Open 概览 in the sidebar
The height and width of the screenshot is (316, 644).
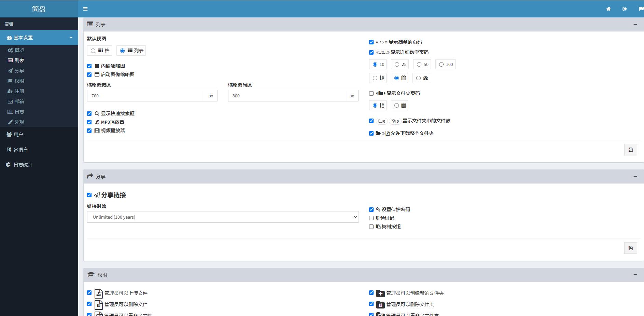coord(19,50)
